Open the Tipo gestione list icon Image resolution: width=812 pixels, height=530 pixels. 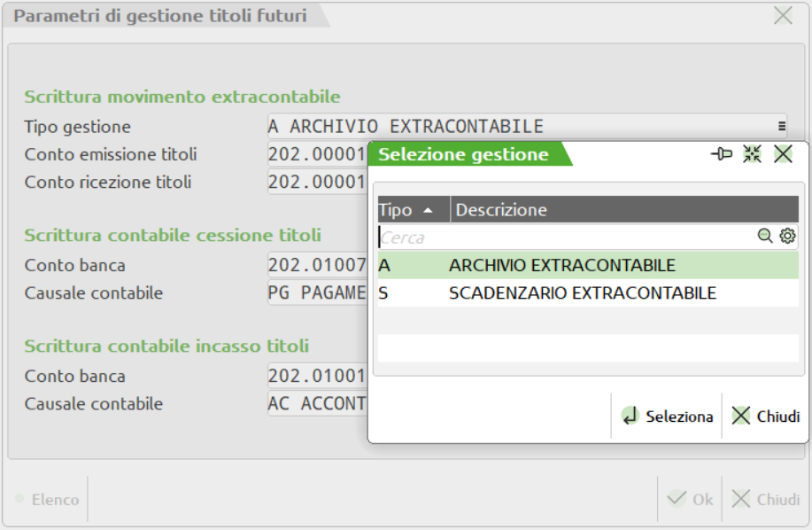pos(782,126)
